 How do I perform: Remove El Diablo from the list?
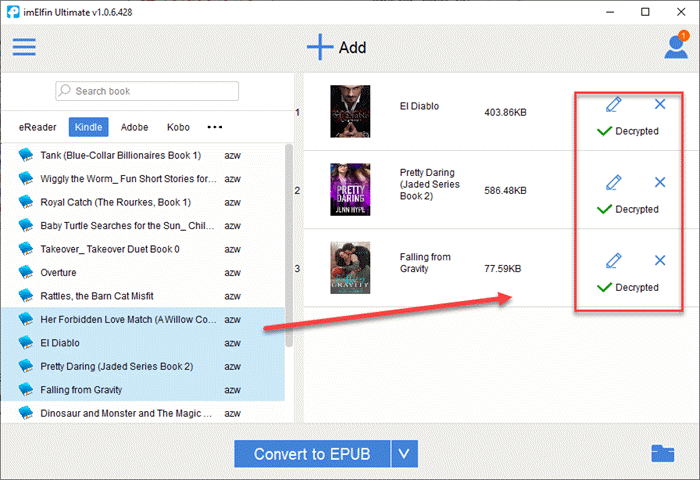coord(660,104)
